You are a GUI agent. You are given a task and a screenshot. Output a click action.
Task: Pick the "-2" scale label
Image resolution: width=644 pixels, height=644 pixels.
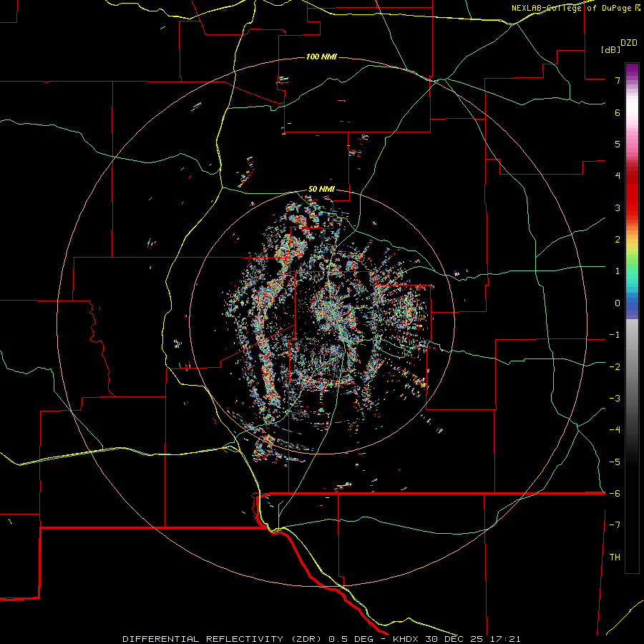pos(615,367)
